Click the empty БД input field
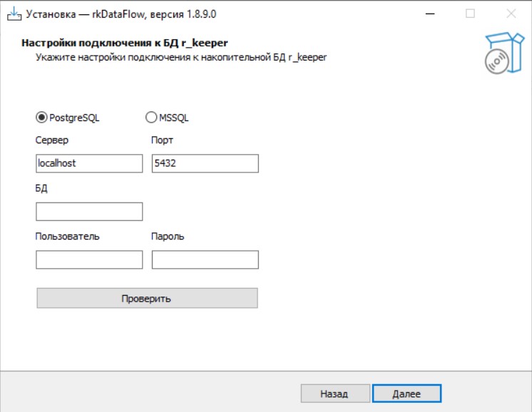532x412 pixels. pos(89,212)
